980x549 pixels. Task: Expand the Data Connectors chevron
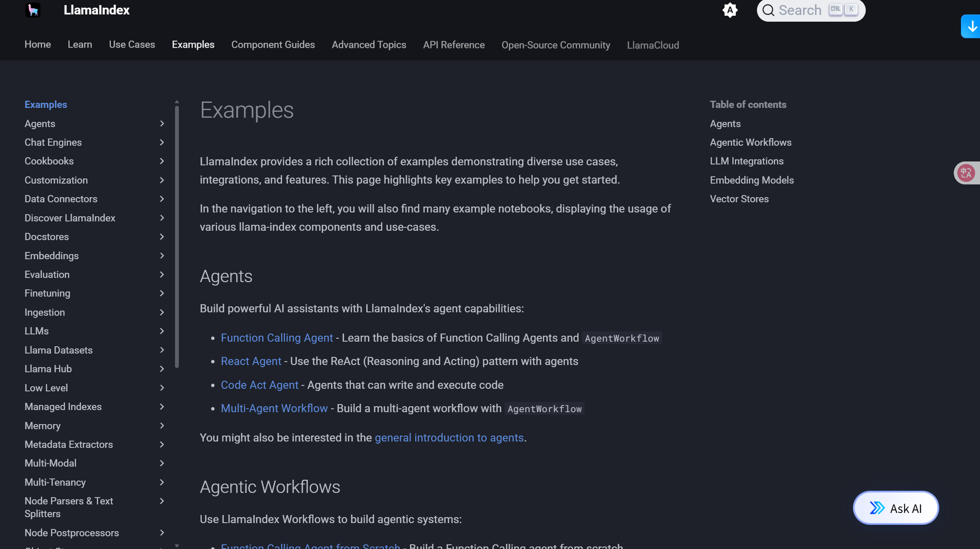coord(162,199)
